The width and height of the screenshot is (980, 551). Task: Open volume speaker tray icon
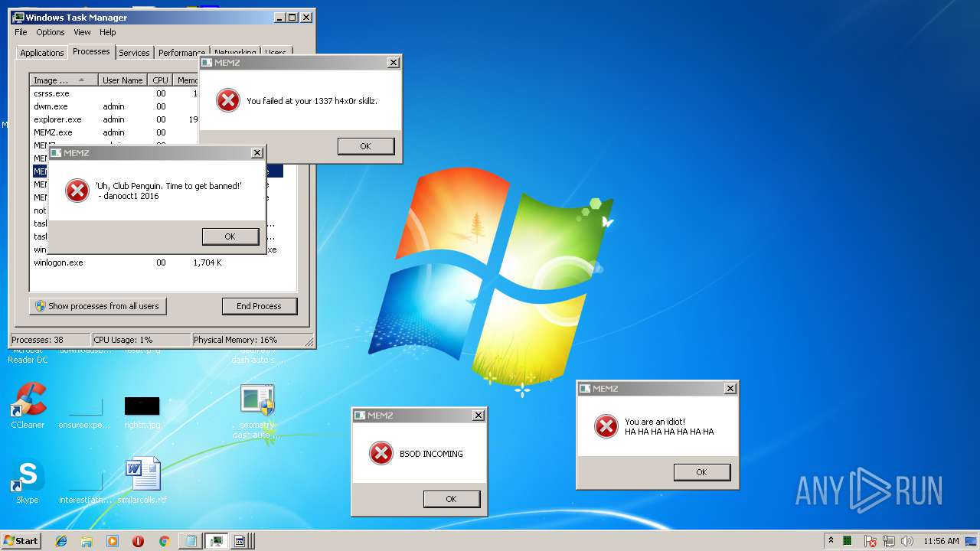click(906, 541)
